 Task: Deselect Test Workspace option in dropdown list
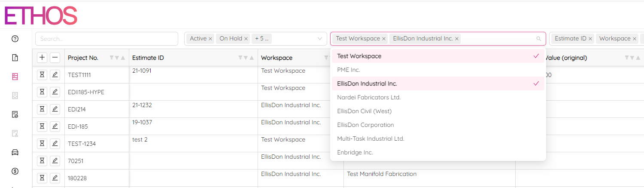point(438,56)
